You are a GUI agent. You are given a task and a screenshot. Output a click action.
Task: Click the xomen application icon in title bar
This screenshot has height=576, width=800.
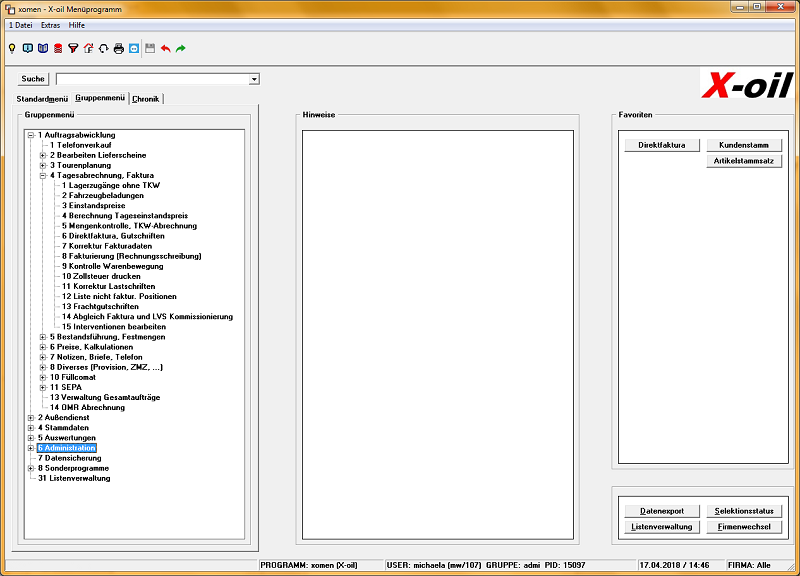[10, 9]
